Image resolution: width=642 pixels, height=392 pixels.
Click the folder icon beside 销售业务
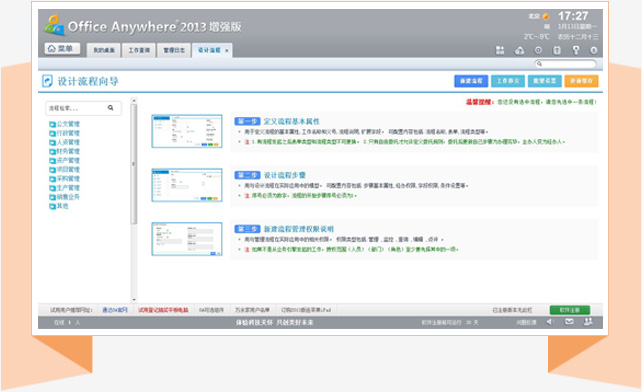52,197
